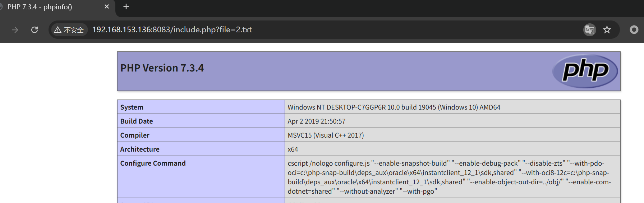
Task: Click the System row label
Action: pyautogui.click(x=132, y=107)
